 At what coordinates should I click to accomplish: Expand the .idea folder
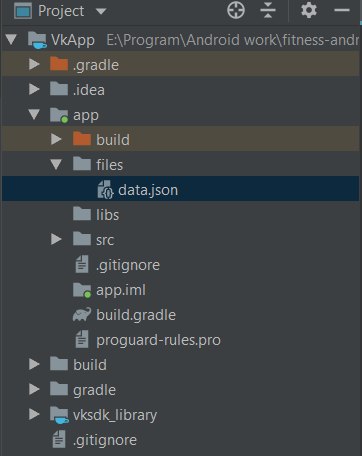[x=34, y=89]
